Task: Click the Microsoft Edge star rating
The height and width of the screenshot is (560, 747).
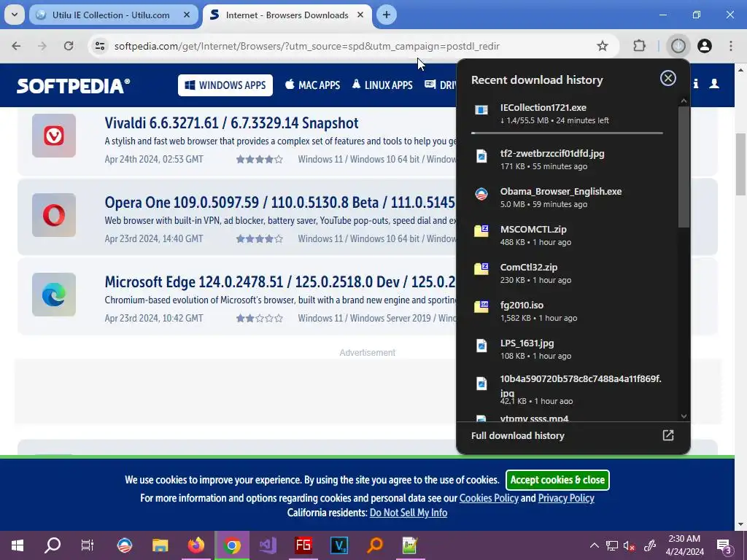Action: pyautogui.click(x=260, y=319)
